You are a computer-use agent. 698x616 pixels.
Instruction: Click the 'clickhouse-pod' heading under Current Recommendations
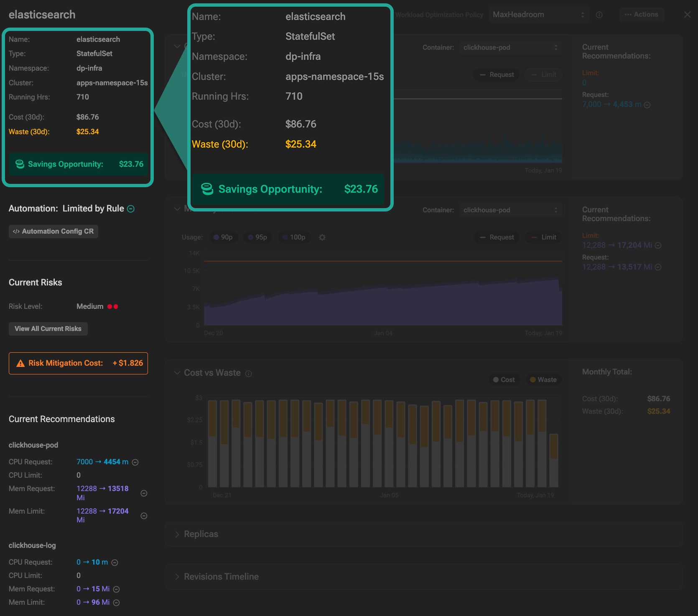tap(33, 445)
